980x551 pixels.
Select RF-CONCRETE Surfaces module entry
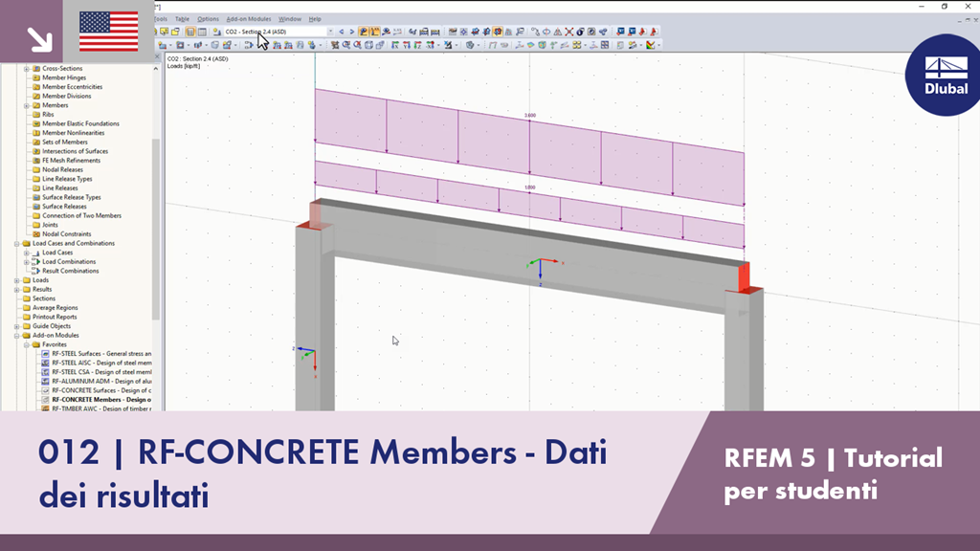(101, 390)
